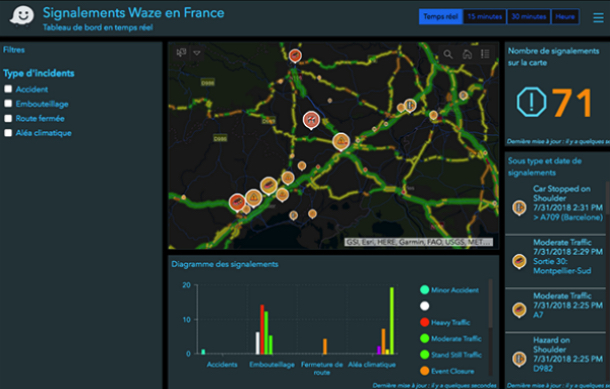
Task: Click the white bar in Embouteillage group
Action: [x=258, y=343]
